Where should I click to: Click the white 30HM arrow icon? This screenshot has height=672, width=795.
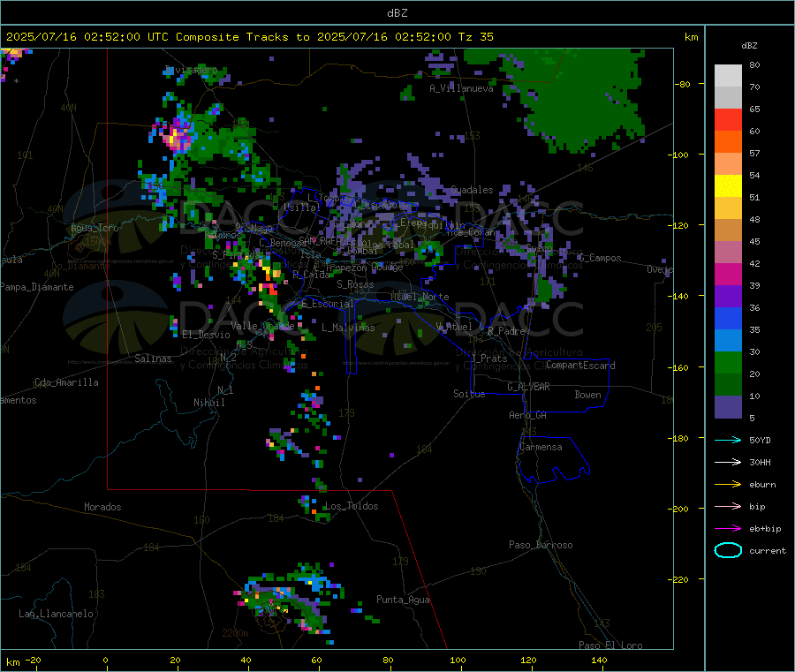point(728,462)
